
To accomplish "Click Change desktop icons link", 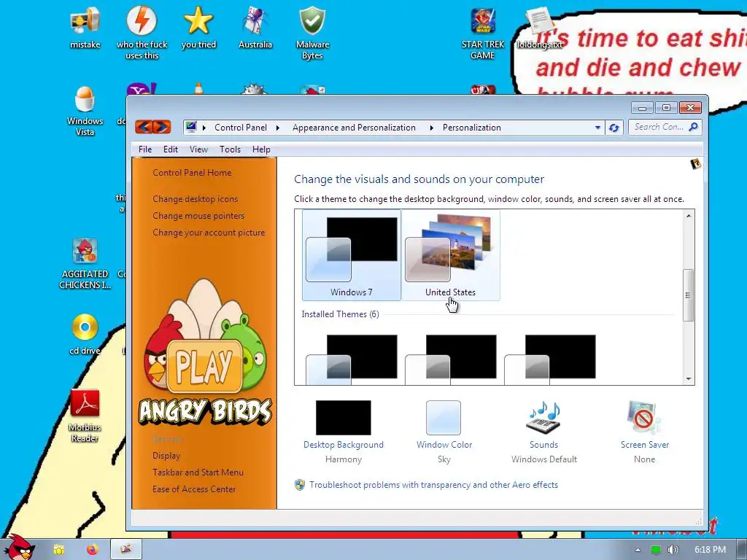I will click(196, 199).
